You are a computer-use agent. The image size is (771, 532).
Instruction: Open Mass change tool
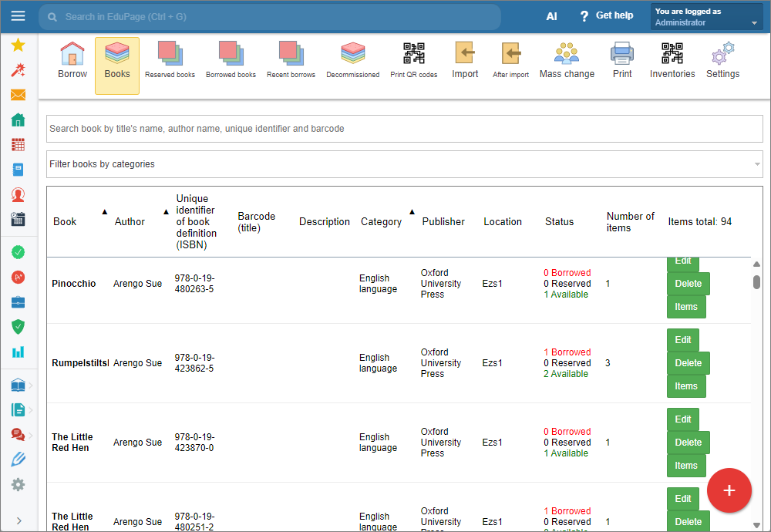tap(567, 61)
